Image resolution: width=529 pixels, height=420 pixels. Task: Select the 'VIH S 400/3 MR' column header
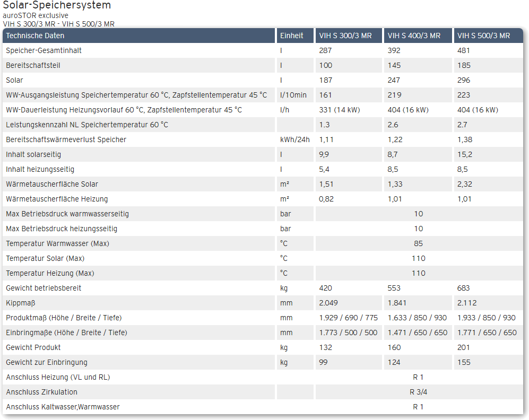[x=414, y=36]
